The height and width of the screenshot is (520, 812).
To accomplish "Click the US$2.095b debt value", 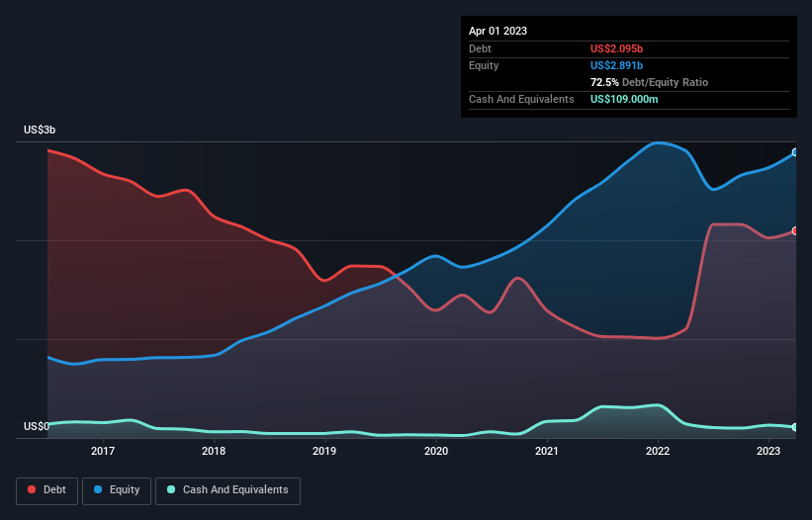I will click(x=617, y=48).
